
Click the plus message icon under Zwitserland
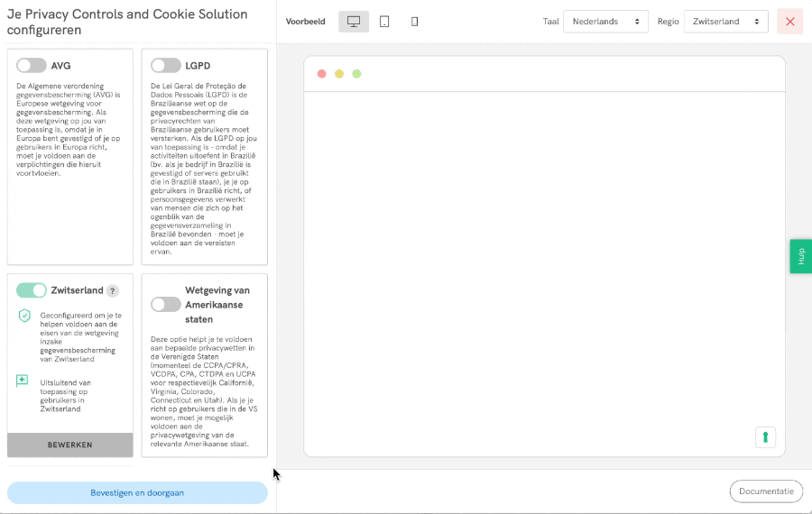23,381
